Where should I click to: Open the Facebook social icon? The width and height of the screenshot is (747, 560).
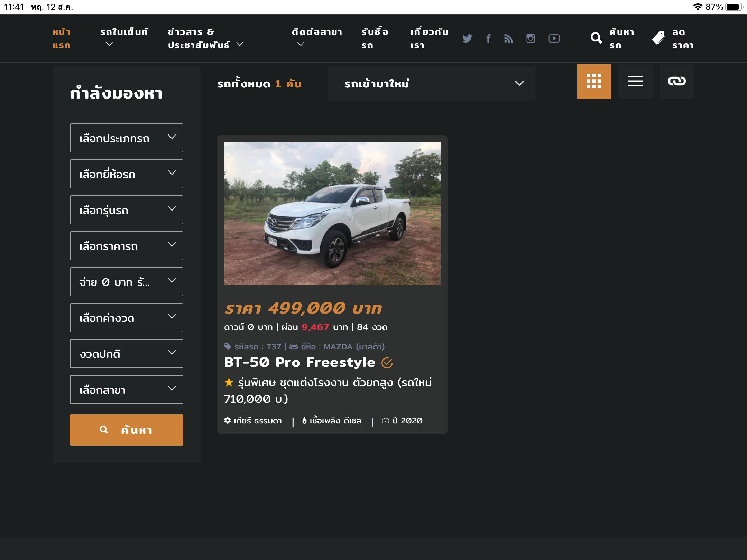(x=488, y=38)
